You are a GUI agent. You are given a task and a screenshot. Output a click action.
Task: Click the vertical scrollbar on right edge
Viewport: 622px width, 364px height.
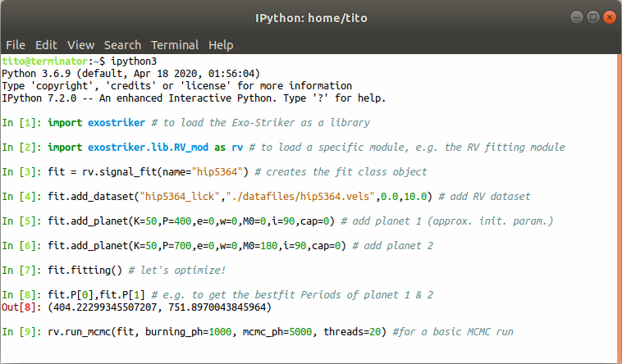[620, 208]
